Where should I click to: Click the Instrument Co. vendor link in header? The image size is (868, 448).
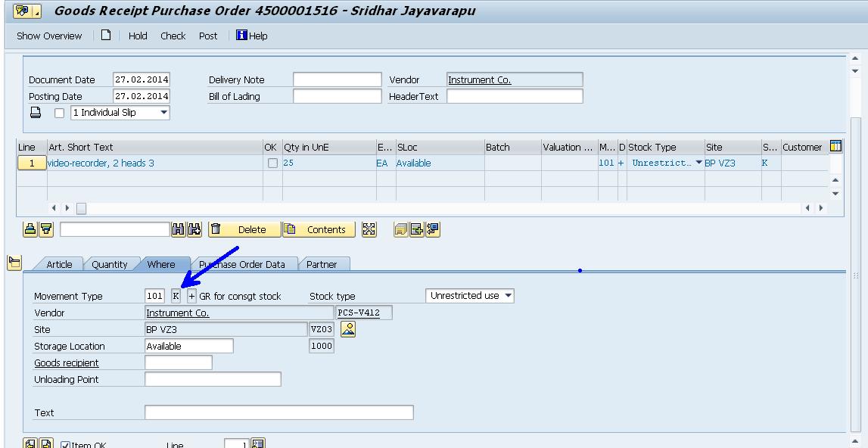tap(480, 79)
